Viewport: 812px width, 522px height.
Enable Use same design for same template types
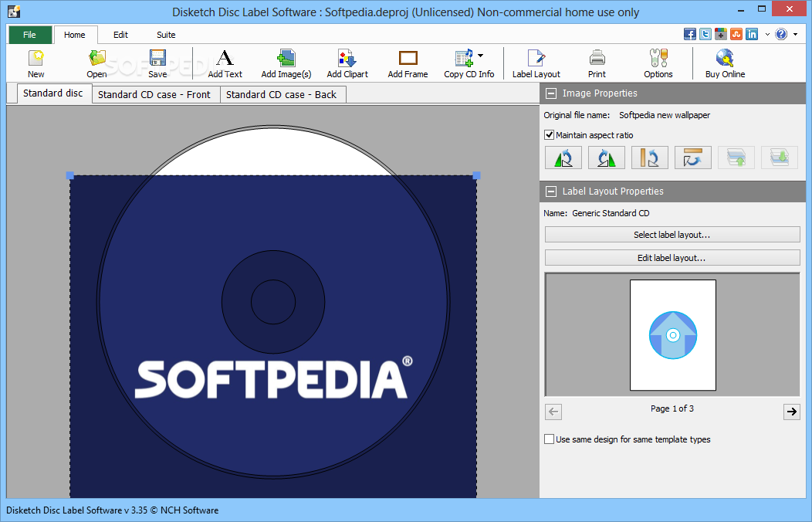(x=550, y=439)
